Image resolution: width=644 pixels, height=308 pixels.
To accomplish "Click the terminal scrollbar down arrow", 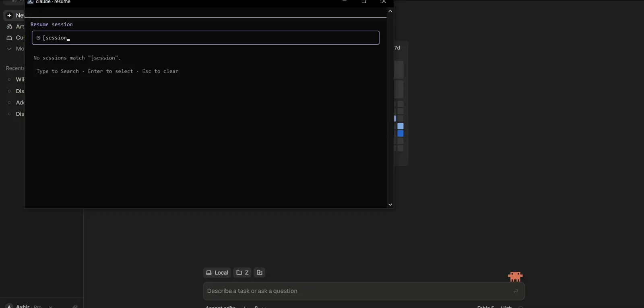I will tap(390, 205).
